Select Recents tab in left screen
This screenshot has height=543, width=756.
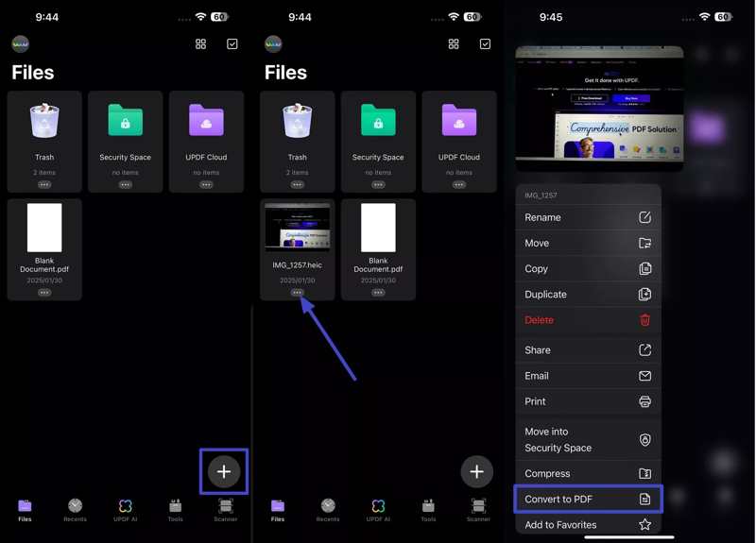coord(76,511)
